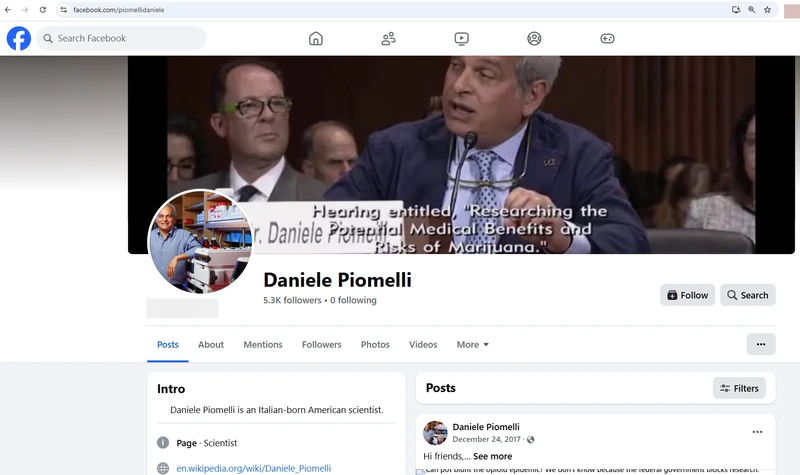Open the en.wikipedia.org/wiki/Daniele_Piomelli link
The image size is (800, 475).
pyautogui.click(x=254, y=468)
